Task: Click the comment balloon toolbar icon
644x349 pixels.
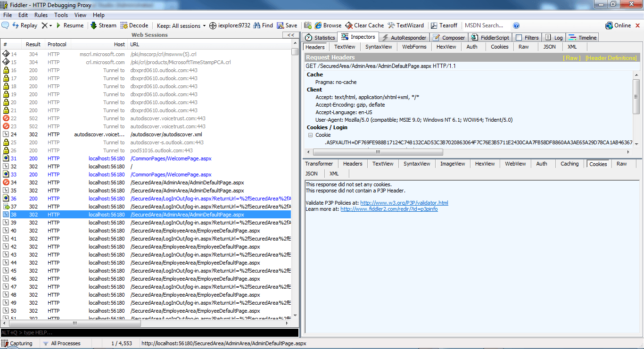Action: click(6, 25)
